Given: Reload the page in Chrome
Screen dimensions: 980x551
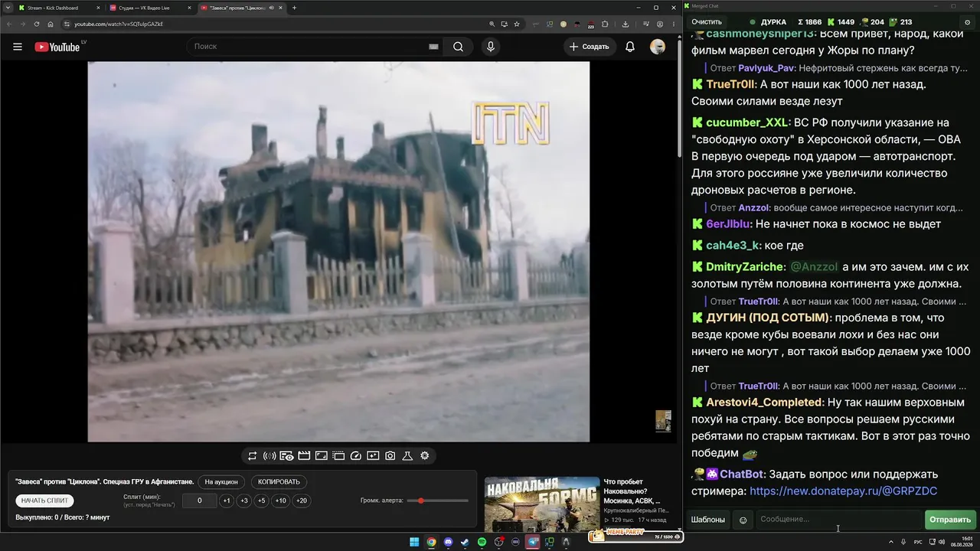Looking at the screenshot, I should 37,24.
